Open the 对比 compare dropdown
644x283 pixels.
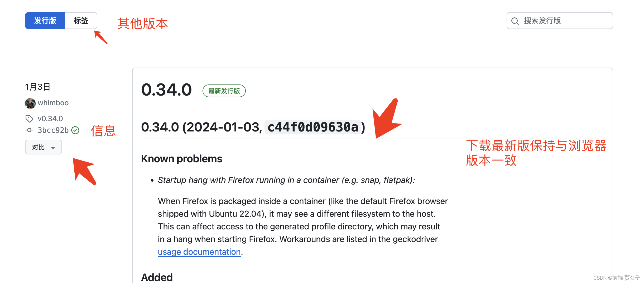[44, 147]
